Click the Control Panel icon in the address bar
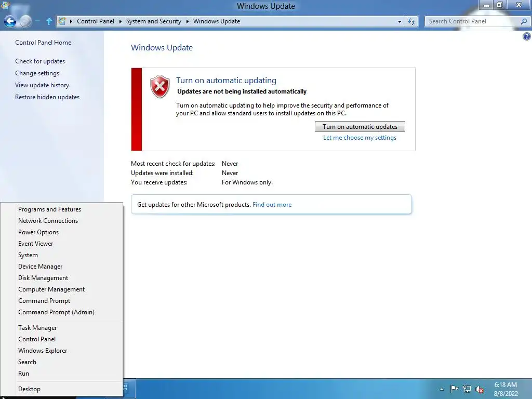 click(x=62, y=21)
